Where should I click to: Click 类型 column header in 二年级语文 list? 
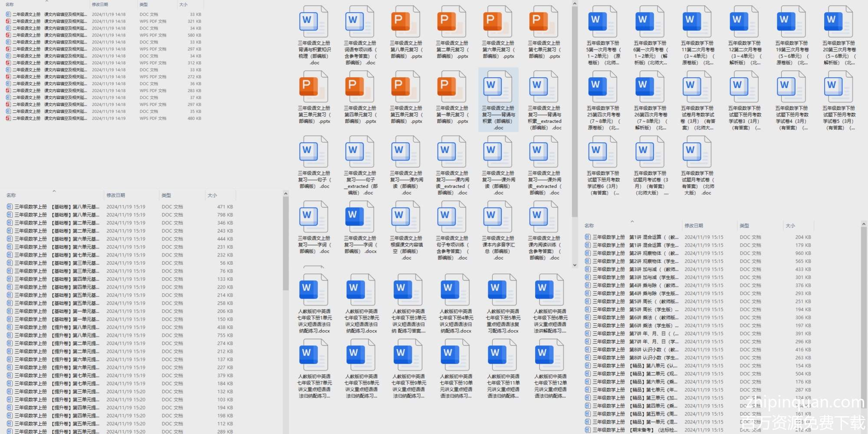click(144, 4)
